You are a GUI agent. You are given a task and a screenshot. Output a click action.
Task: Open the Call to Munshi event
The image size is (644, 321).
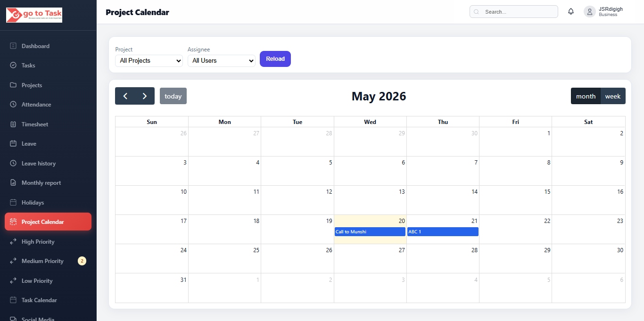click(370, 232)
